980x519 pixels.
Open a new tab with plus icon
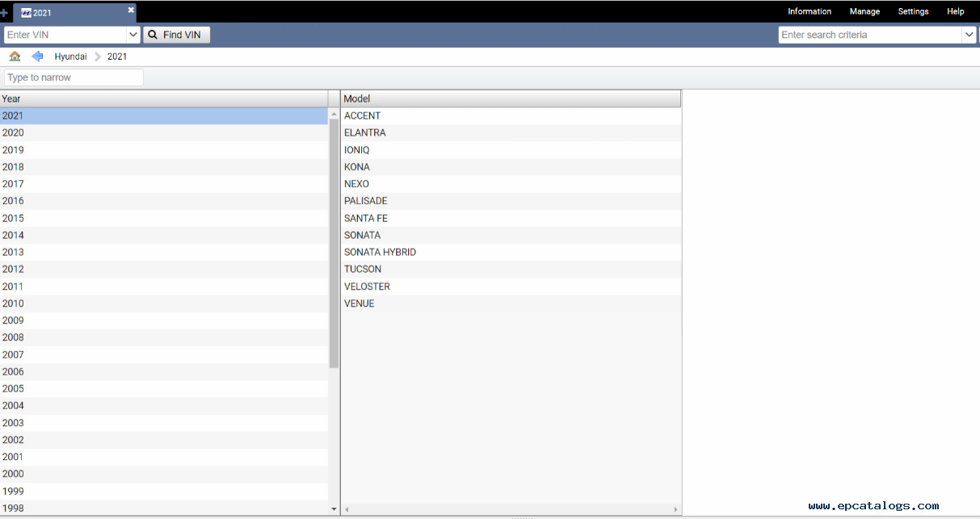(x=4, y=13)
